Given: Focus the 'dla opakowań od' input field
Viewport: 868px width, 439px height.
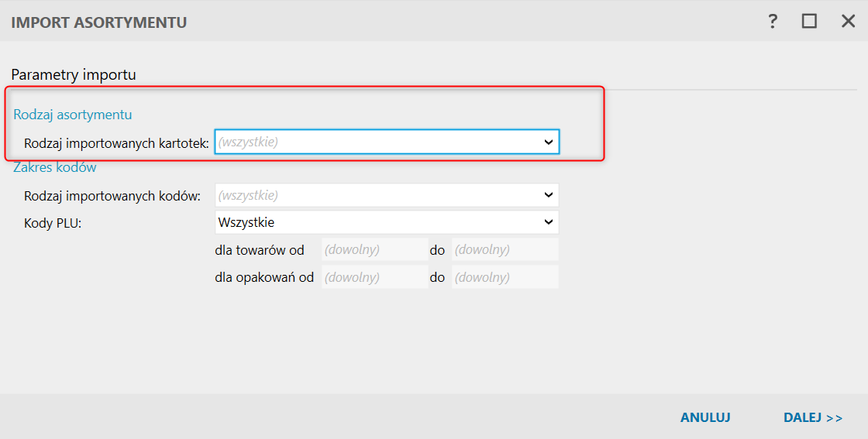Looking at the screenshot, I should 374,277.
